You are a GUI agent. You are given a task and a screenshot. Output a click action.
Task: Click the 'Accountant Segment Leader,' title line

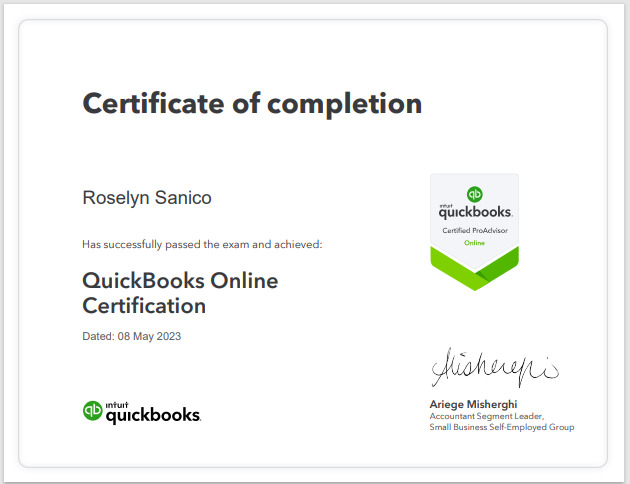pyautogui.click(x=487, y=416)
